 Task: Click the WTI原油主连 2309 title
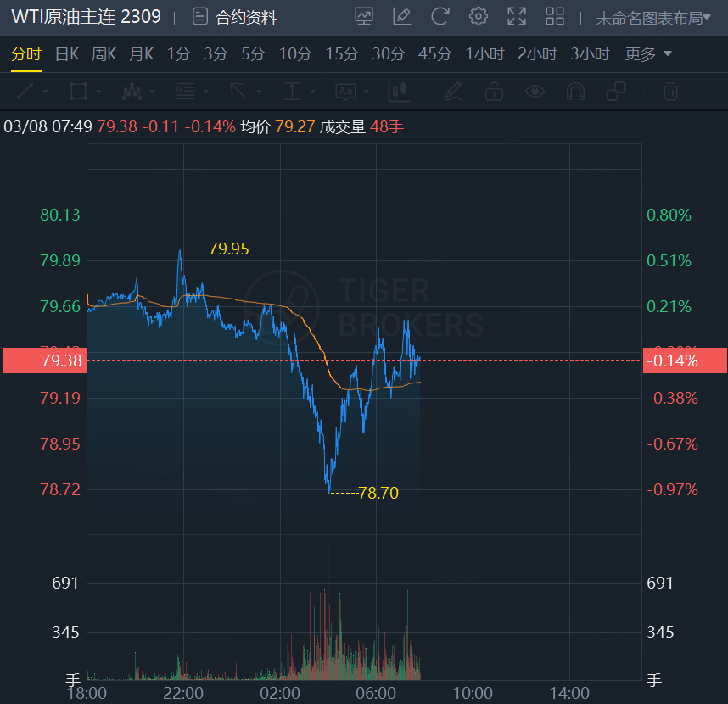[86, 17]
